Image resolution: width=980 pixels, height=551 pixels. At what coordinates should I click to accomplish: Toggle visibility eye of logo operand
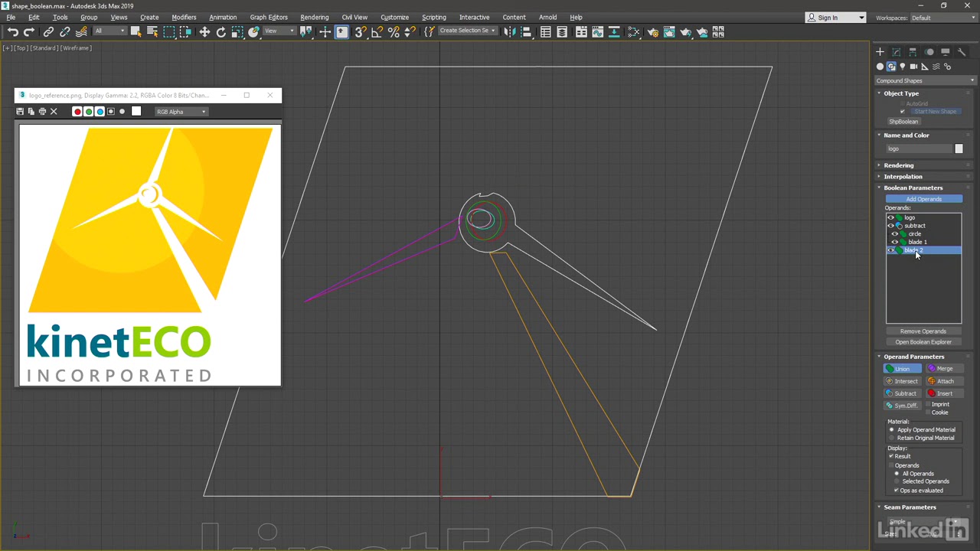tap(890, 217)
